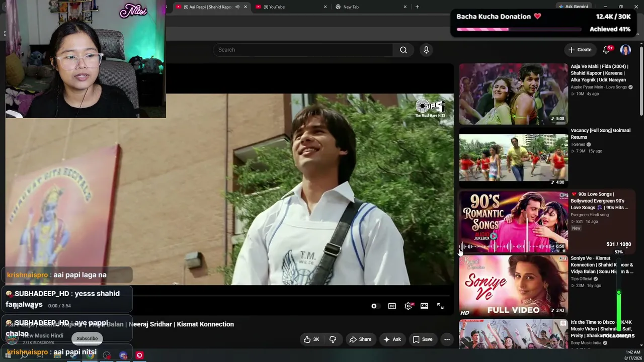Open video player settings gear
The width and height of the screenshot is (644, 362).
click(x=408, y=306)
